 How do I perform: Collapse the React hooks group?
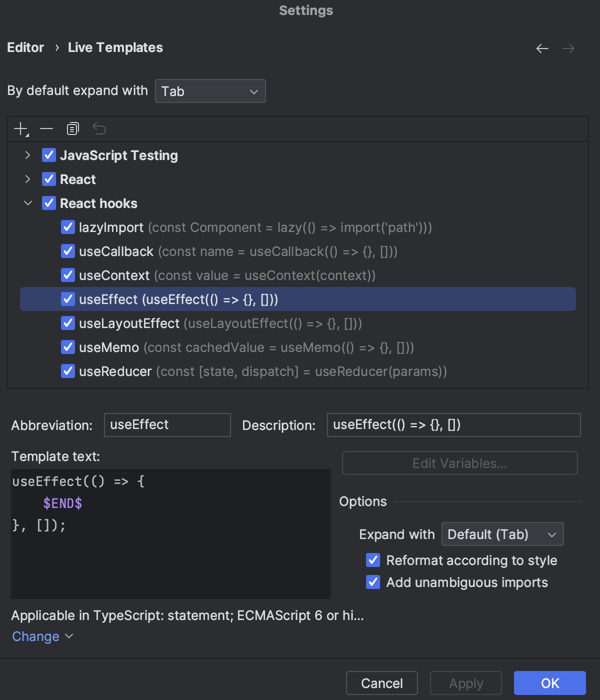point(27,203)
